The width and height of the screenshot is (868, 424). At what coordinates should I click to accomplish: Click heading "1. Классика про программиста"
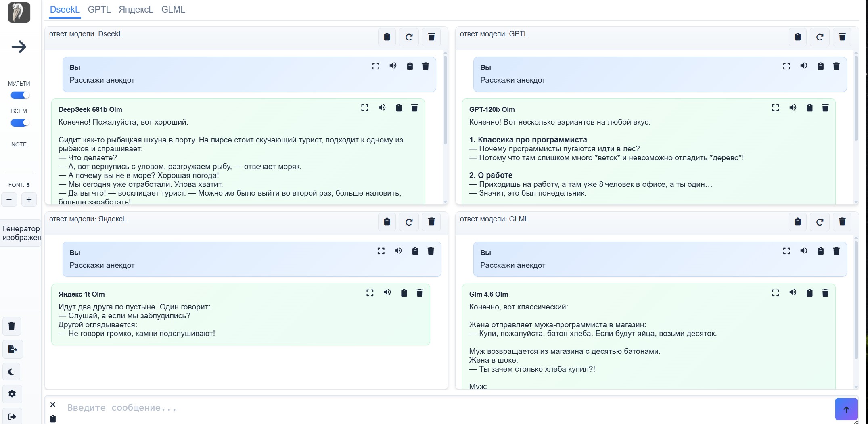click(x=528, y=140)
